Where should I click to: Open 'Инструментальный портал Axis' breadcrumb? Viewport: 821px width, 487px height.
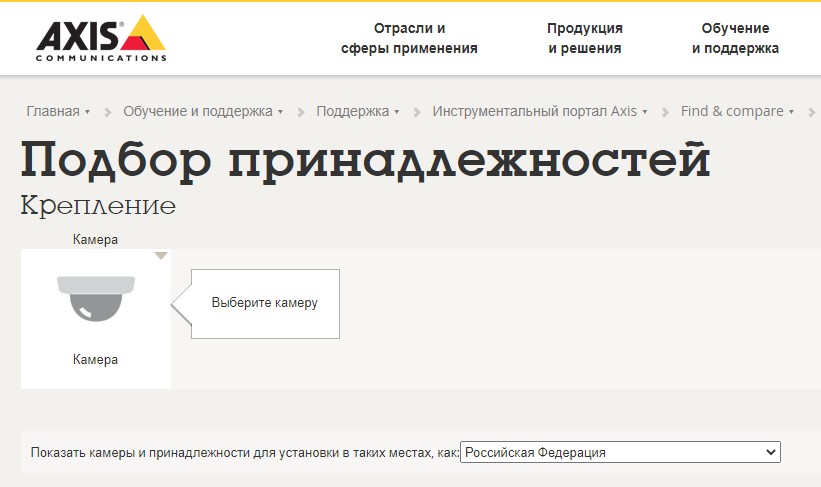535,112
